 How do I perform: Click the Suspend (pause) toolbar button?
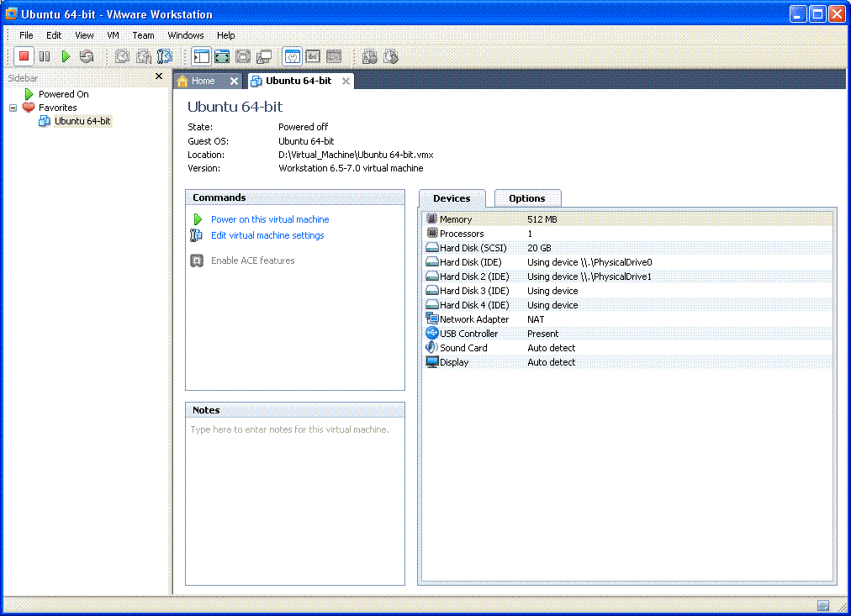click(45, 55)
